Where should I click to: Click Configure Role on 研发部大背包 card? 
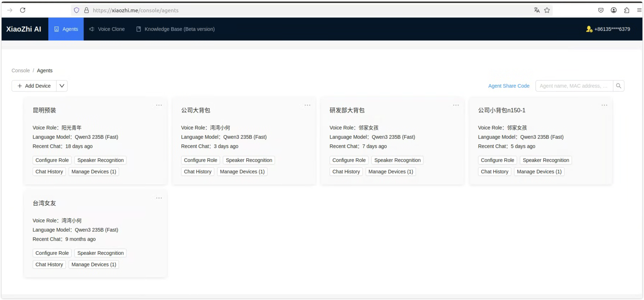pos(349,160)
